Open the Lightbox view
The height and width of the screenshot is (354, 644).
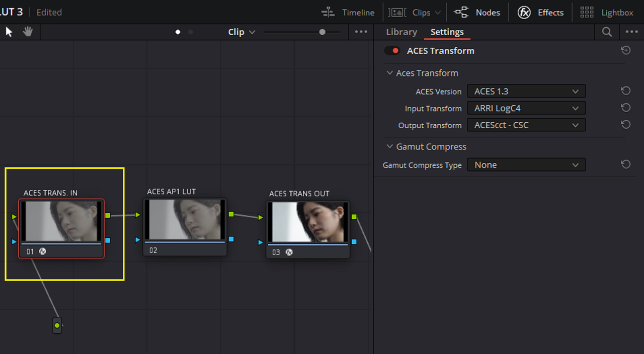(x=606, y=13)
